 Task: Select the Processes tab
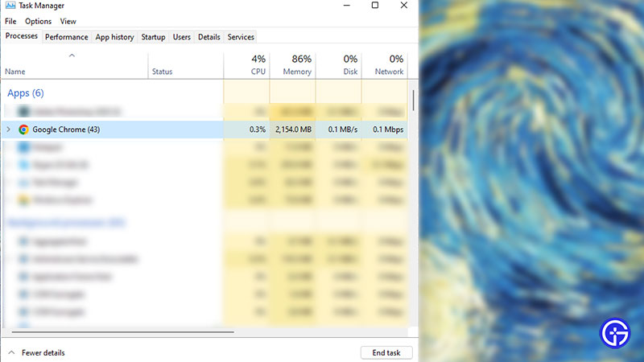pyautogui.click(x=22, y=36)
